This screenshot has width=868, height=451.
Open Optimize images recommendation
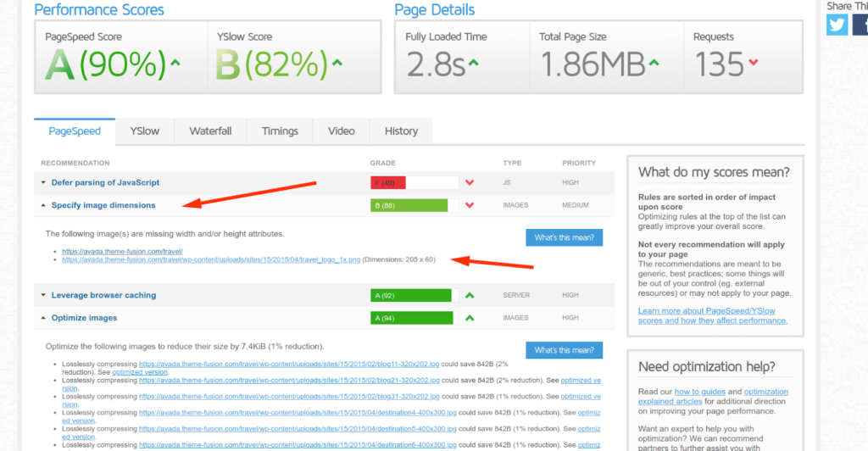pyautogui.click(x=84, y=318)
